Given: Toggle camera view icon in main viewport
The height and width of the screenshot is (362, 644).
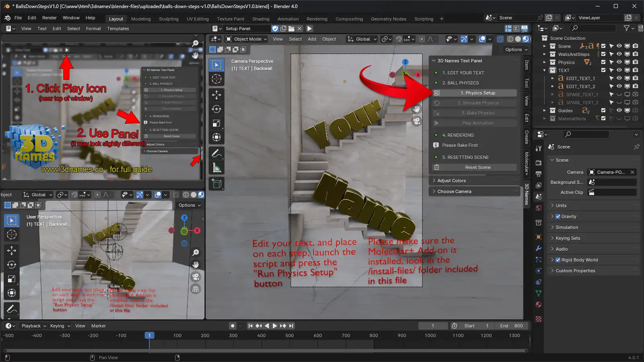Looking at the screenshot, I should click(417, 121).
